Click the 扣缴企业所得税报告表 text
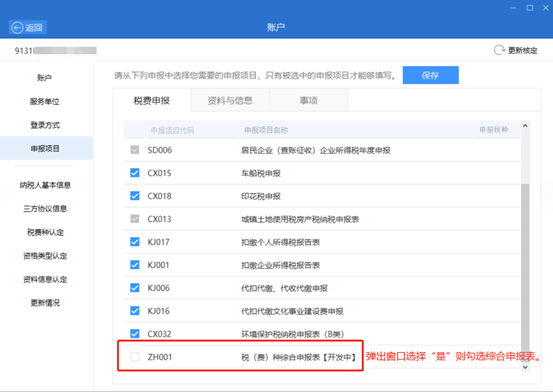553x392 pixels. 280,265
